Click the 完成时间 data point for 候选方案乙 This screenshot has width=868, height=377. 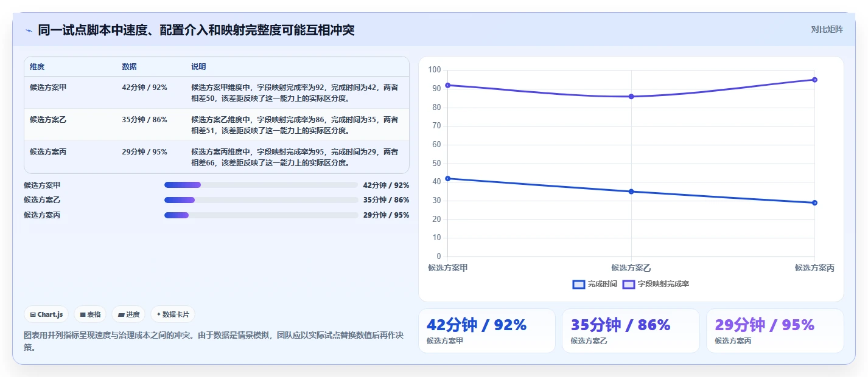point(631,192)
